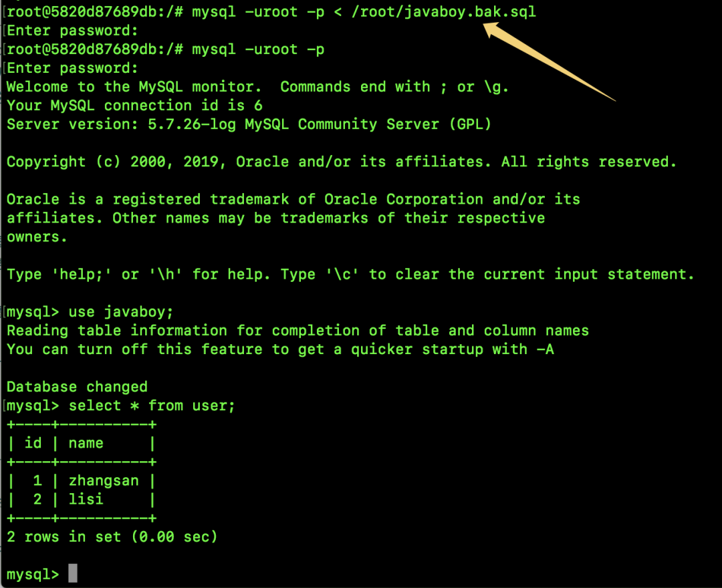The image size is (722, 588).
Task: Click the '2 rows in set' result line
Action: (112, 537)
